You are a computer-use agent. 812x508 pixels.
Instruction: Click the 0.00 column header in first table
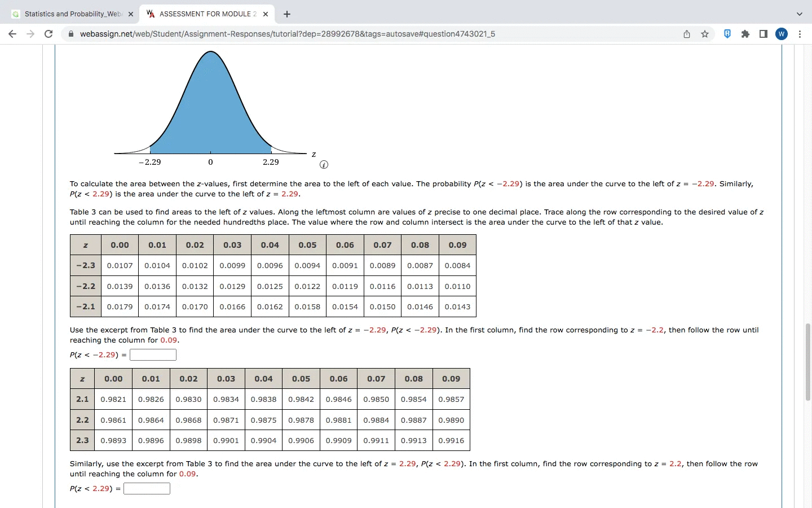120,245
